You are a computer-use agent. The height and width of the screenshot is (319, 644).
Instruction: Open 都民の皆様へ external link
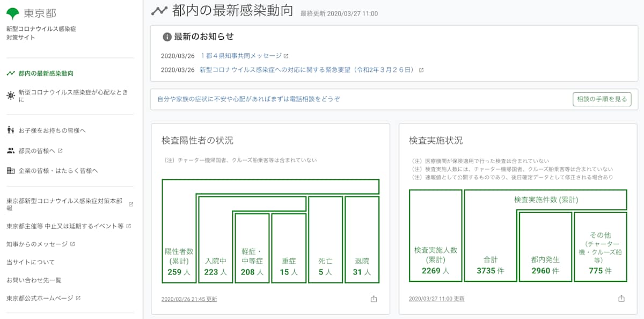click(37, 151)
